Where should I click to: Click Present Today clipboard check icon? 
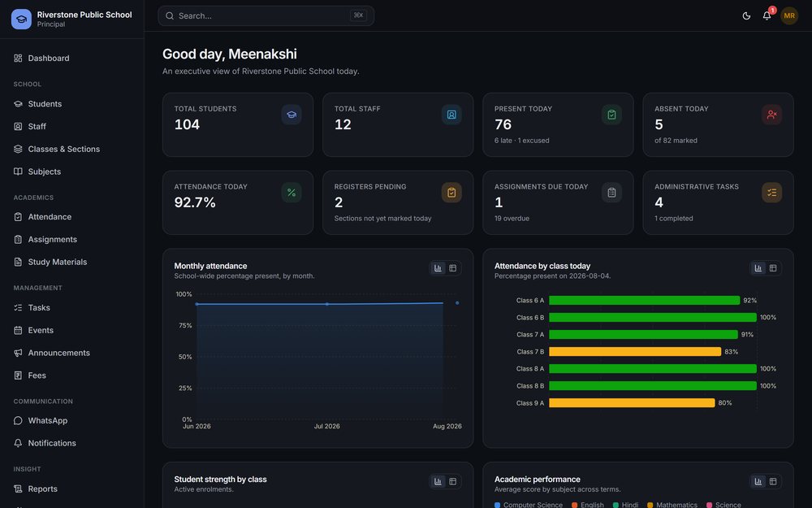click(x=611, y=115)
